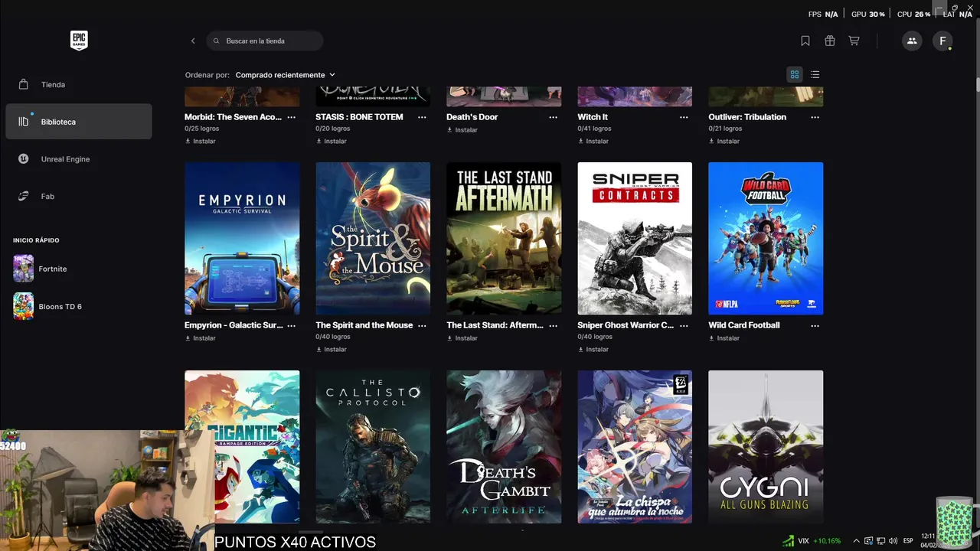Open The Spirit and the Mouse cover
This screenshot has width=980, height=551.
(x=373, y=238)
